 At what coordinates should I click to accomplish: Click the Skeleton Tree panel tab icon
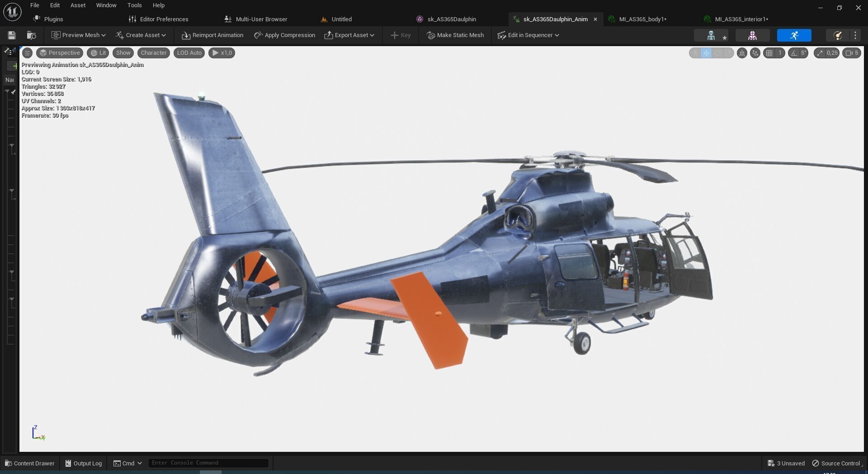click(x=10, y=52)
